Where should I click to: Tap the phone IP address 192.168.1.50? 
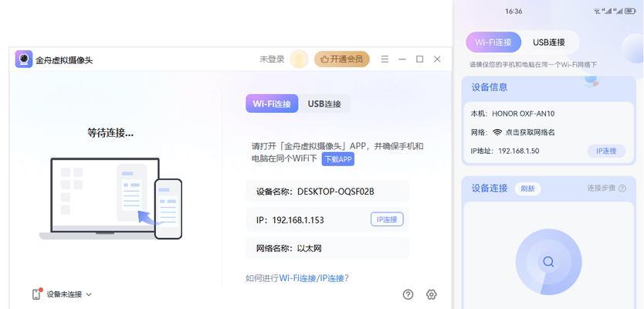(518, 151)
